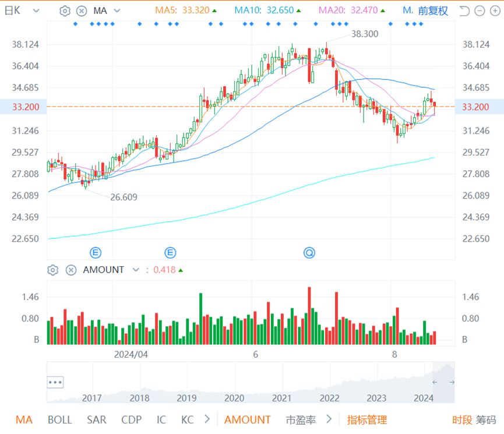Viewport: 504px width, 434px height.
Task: Click the shaded 2024 timeline range selector
Action: (x=443, y=382)
